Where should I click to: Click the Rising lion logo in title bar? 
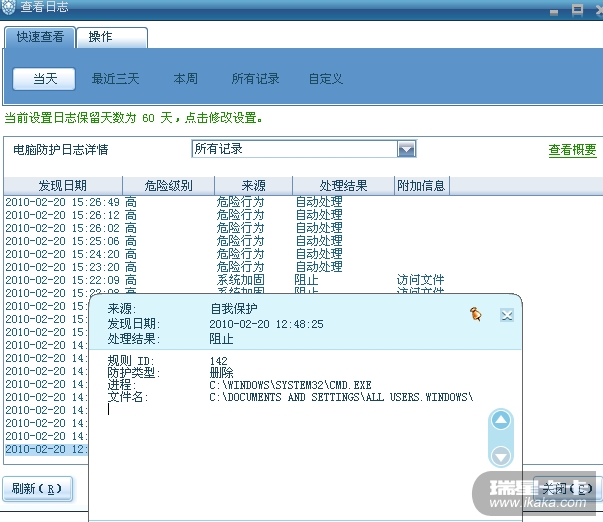pyautogui.click(x=8, y=7)
